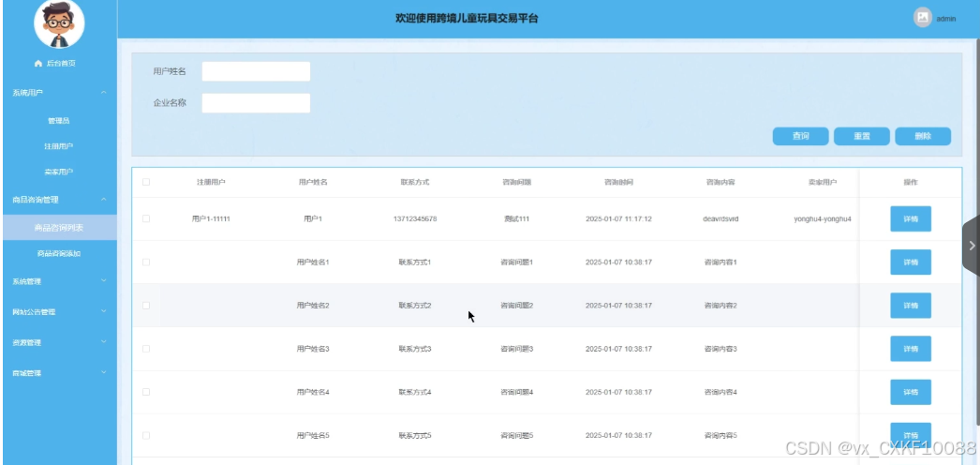Click the 用户姓名3 cell
Image resolution: width=980 pixels, height=465 pixels.
click(x=313, y=349)
